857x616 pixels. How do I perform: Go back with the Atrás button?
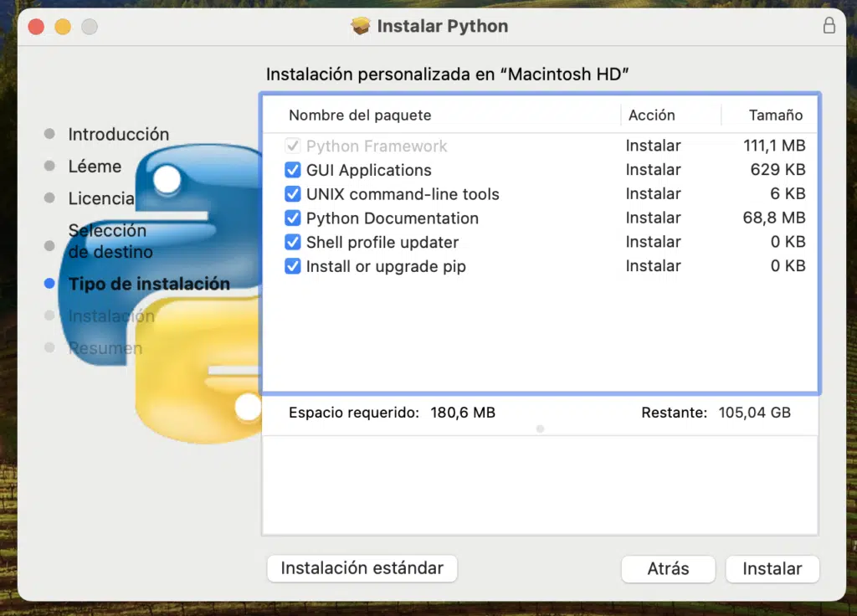pos(668,569)
